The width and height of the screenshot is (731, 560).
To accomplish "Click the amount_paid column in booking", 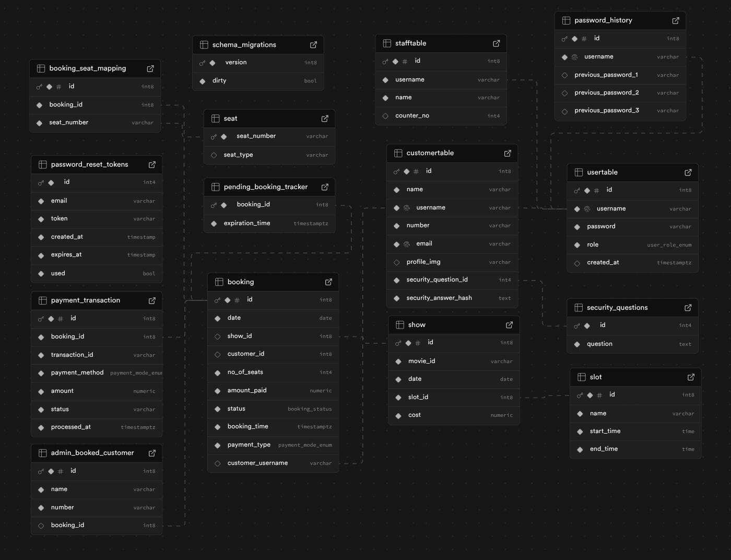I will coord(273,391).
